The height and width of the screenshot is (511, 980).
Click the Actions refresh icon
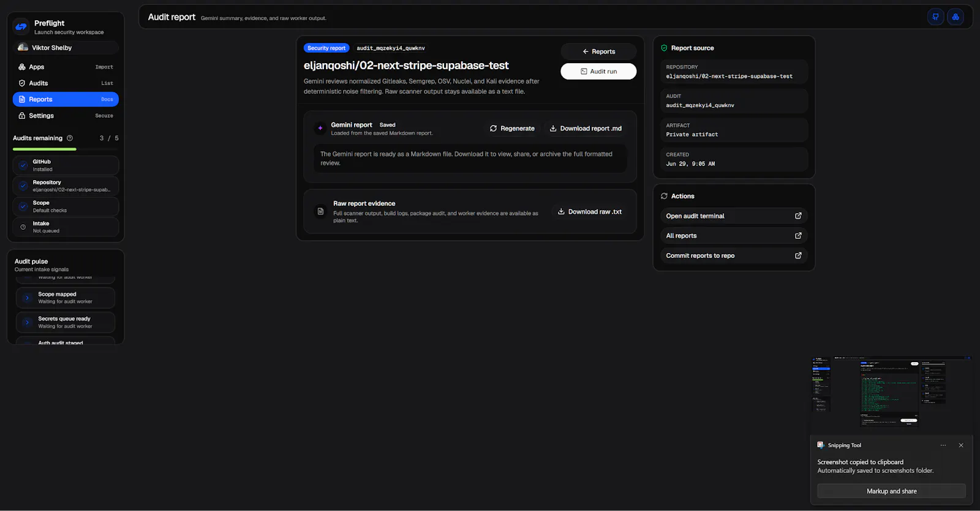(x=664, y=196)
